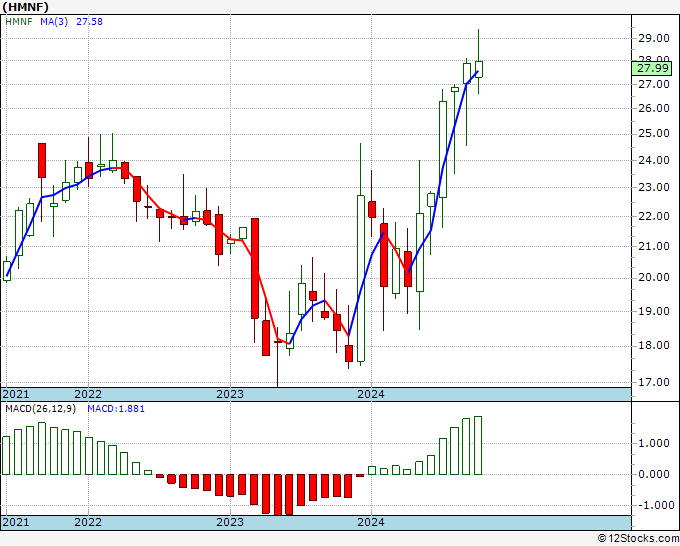Select the current price tag 27.99
The image size is (680, 546).
coord(652,69)
